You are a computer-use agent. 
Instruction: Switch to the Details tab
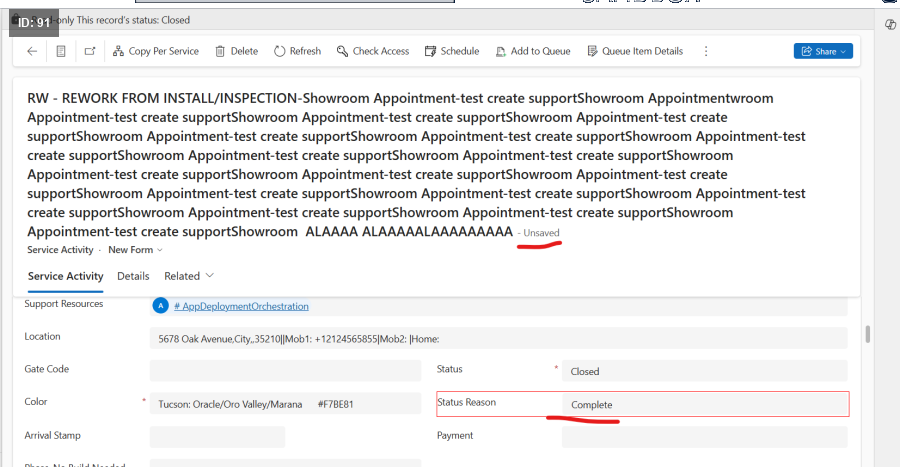[133, 276]
